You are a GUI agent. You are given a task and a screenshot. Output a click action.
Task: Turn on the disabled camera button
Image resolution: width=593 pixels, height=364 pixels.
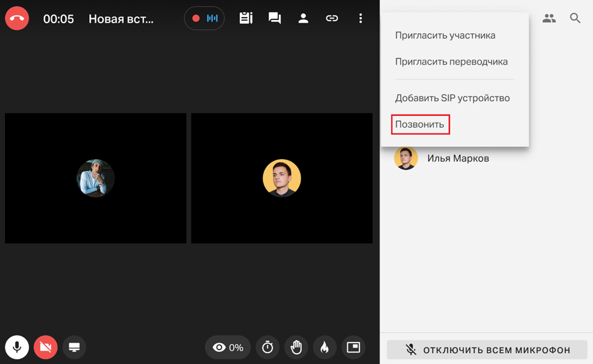[x=46, y=348]
